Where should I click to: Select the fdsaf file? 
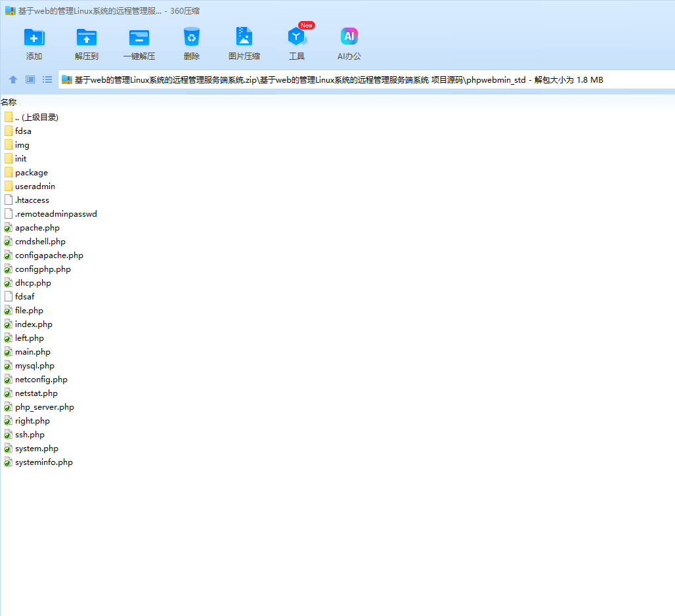[20, 296]
